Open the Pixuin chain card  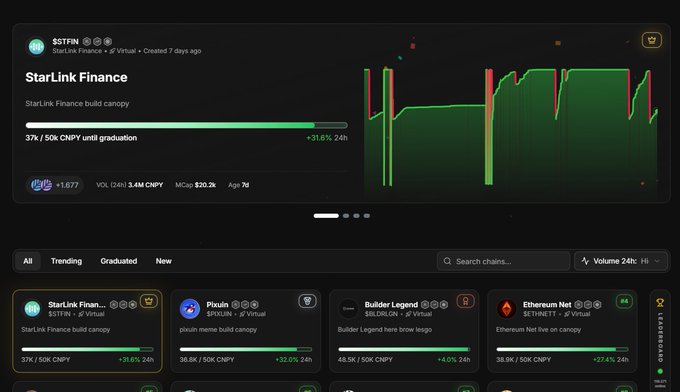coord(245,331)
